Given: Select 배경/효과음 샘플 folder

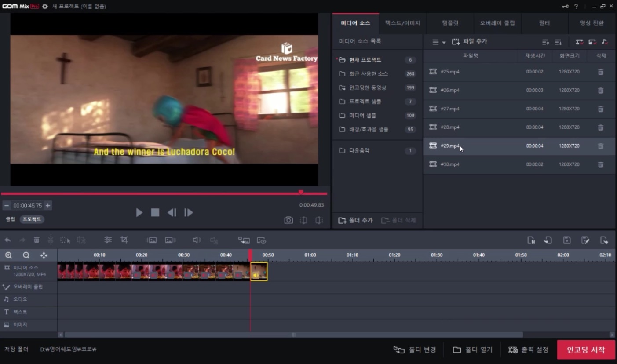Looking at the screenshot, I should [377, 130].
